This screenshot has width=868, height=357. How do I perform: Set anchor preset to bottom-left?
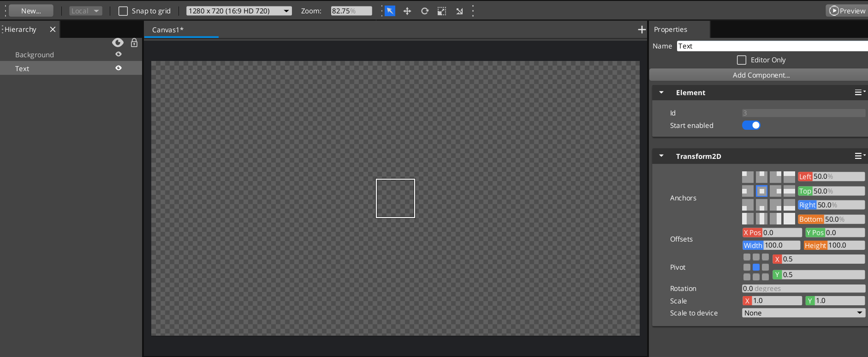point(748,205)
